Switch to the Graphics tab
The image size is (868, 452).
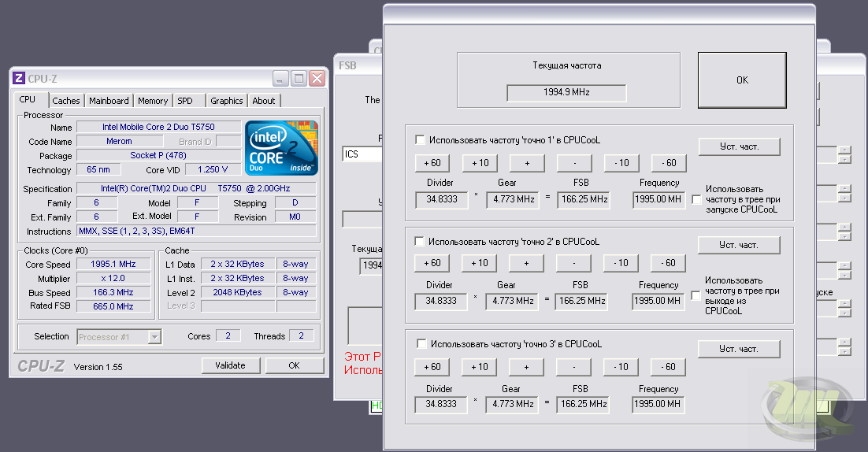click(x=226, y=101)
